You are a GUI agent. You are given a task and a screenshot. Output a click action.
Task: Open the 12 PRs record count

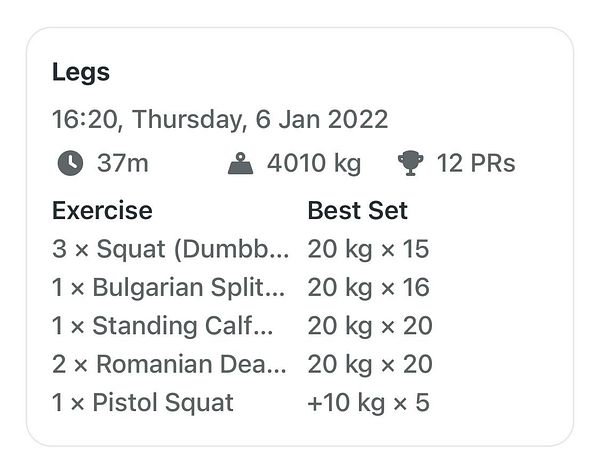[x=476, y=163]
